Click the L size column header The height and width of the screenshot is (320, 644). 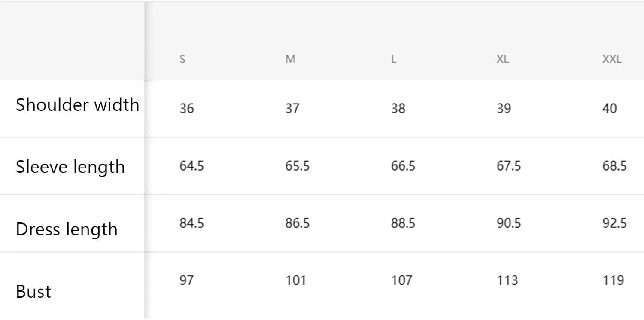click(394, 59)
